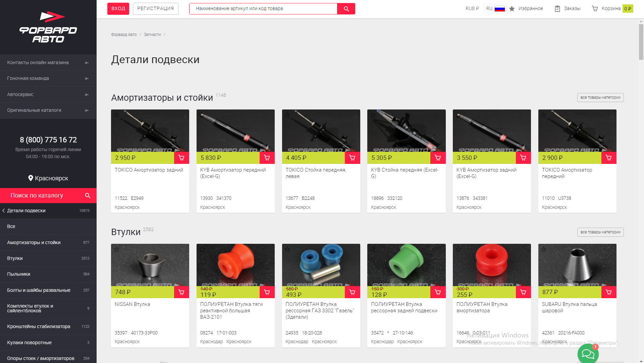The image size is (644, 363).
Task: Favorite the TOKICO Амортизатор задний star
Action: [x=116, y=115]
